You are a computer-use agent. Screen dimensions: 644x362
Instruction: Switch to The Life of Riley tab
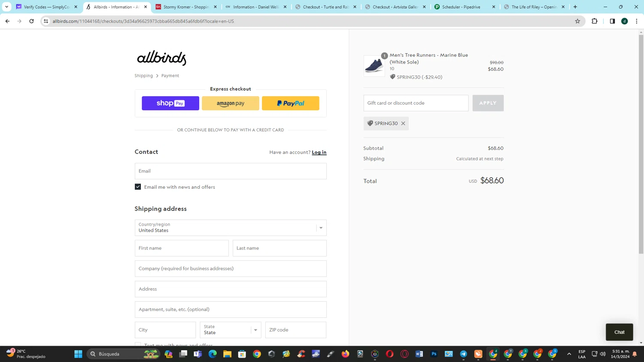(x=535, y=7)
